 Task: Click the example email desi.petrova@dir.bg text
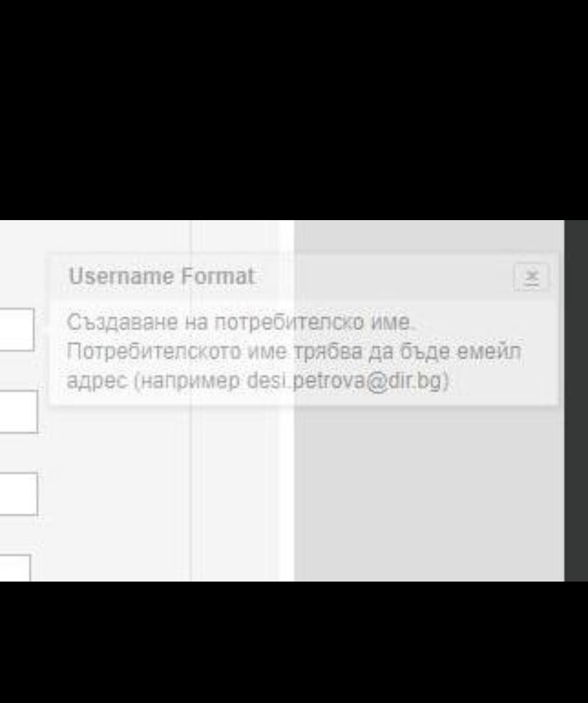coord(345,381)
